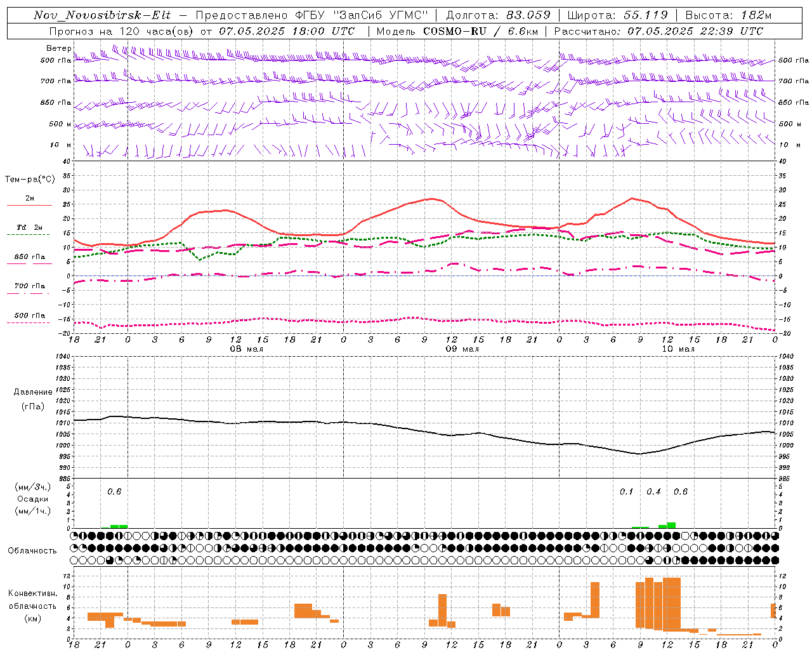Click the Конвективн. convective cloud label

[x=32, y=594]
